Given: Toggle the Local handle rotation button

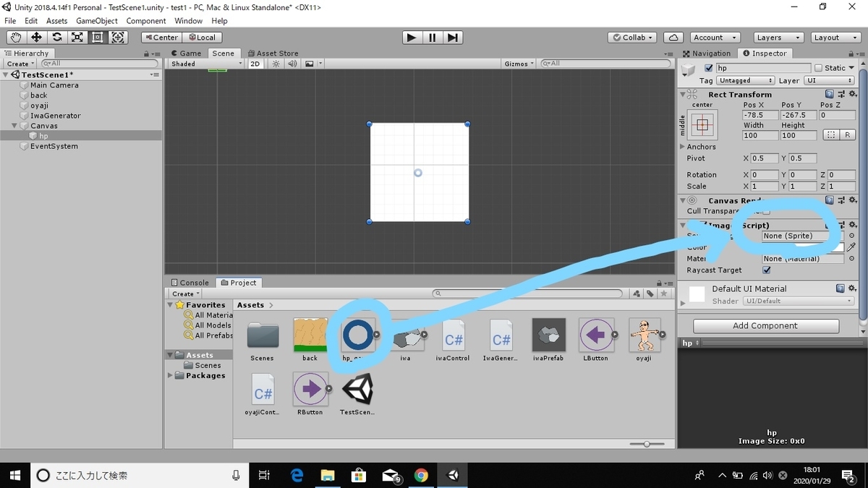Looking at the screenshot, I should 202,38.
